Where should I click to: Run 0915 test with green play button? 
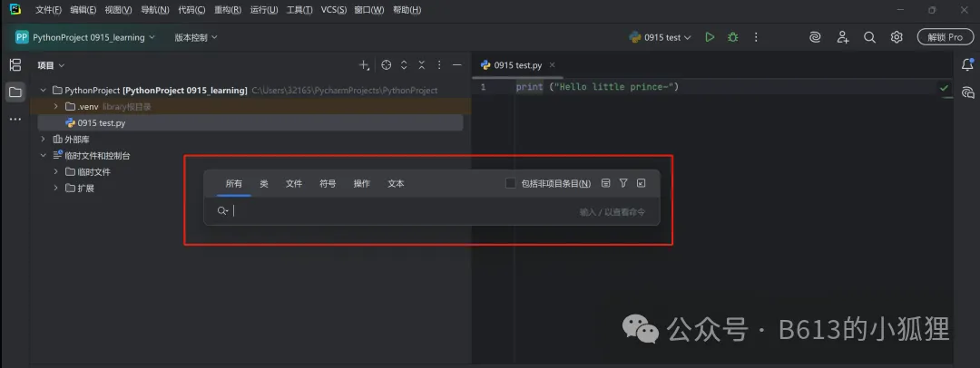710,37
